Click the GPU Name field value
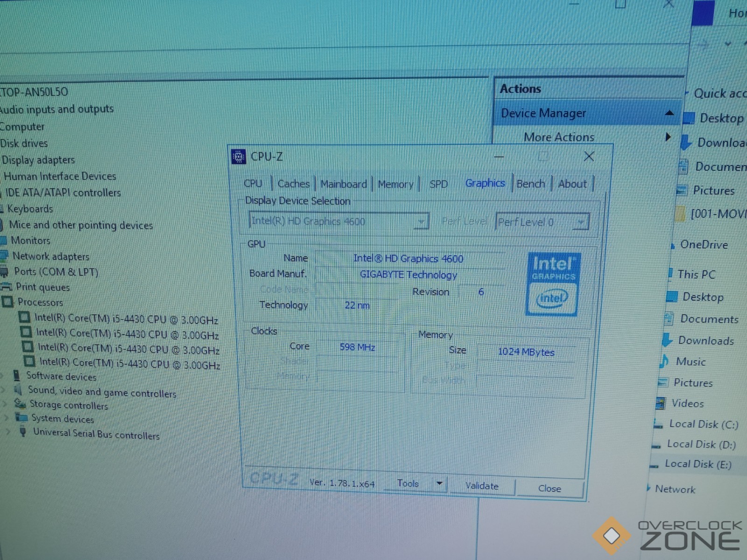 [x=408, y=259]
